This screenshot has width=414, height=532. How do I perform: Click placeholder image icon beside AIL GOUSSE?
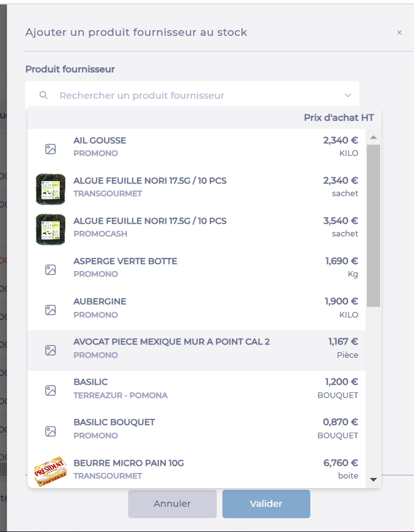50,149
